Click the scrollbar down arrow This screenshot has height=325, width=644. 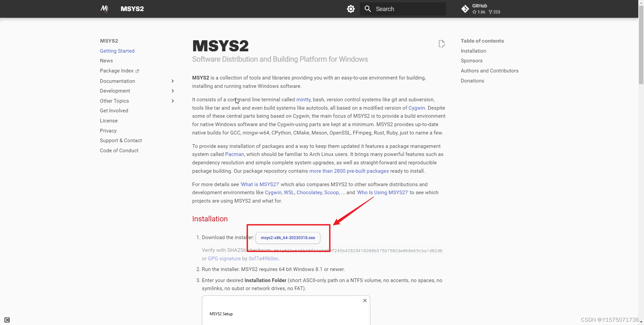pyautogui.click(x=641, y=322)
